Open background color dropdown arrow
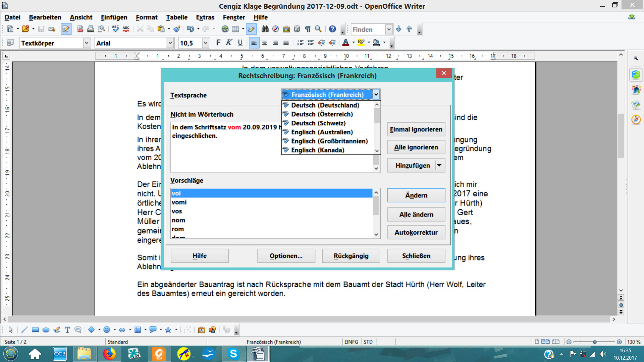 pyautogui.click(x=384, y=43)
